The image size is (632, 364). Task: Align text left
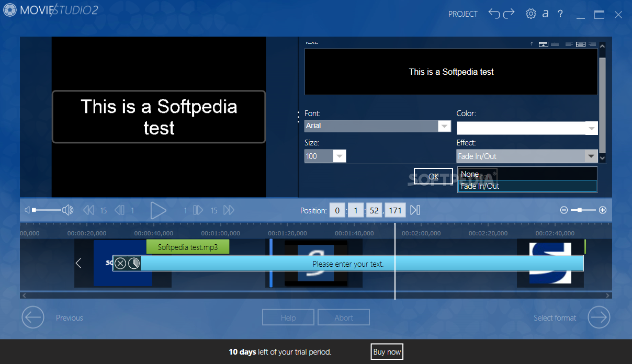[569, 44]
